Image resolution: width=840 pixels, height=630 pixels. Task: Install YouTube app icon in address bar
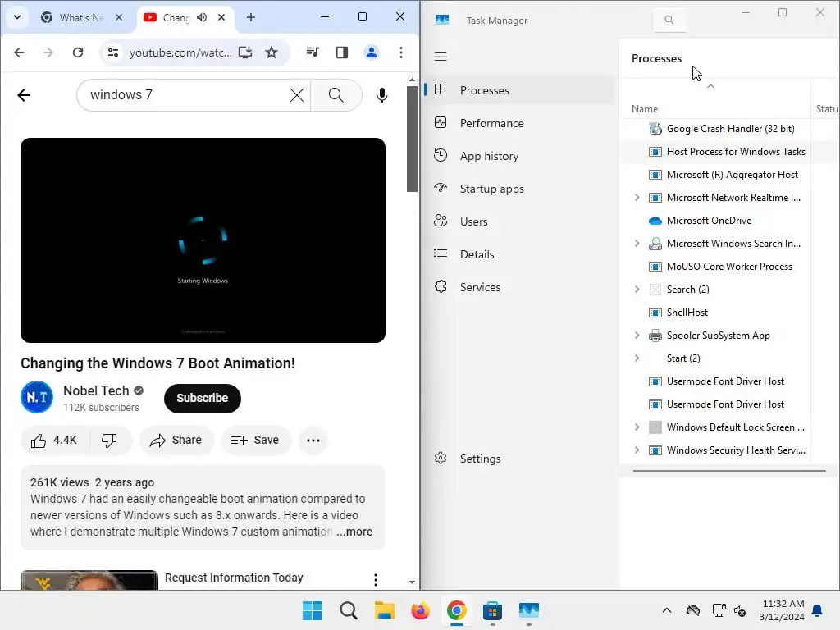pos(245,52)
